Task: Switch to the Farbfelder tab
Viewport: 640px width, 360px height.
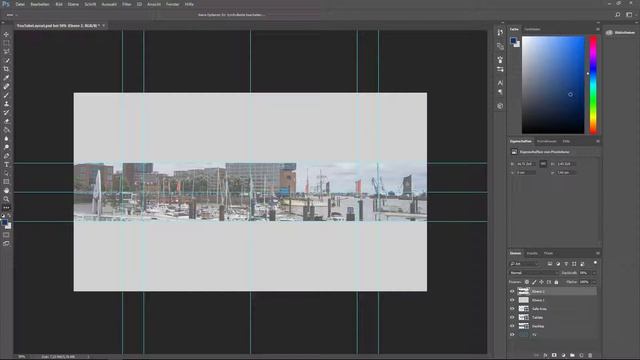Action: coord(532,29)
